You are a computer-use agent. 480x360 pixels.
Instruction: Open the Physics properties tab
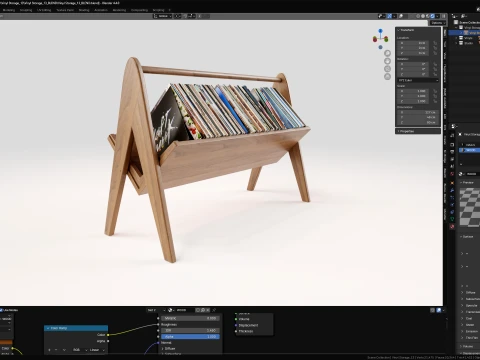452,205
